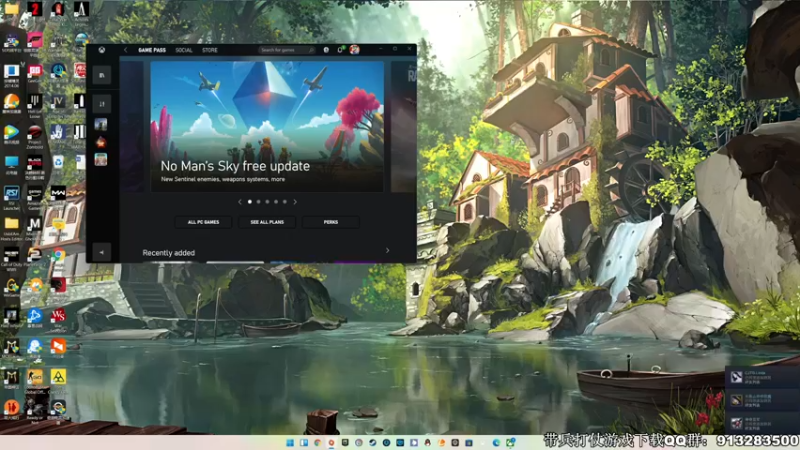Open the Task View/widgets icon in taskbar
Viewport: 800px width, 450px height.
(304, 442)
